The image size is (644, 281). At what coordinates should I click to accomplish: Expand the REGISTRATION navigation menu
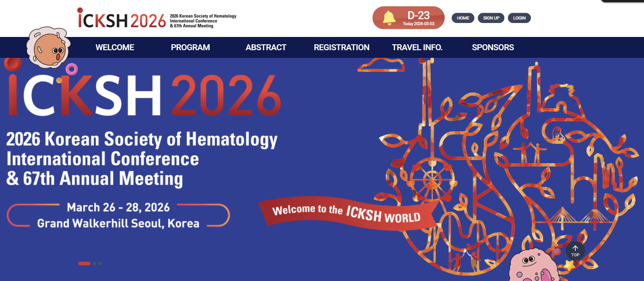click(x=341, y=47)
